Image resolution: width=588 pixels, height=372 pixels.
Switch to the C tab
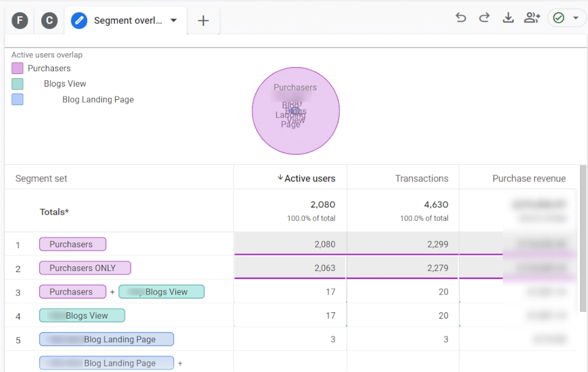pos(49,20)
